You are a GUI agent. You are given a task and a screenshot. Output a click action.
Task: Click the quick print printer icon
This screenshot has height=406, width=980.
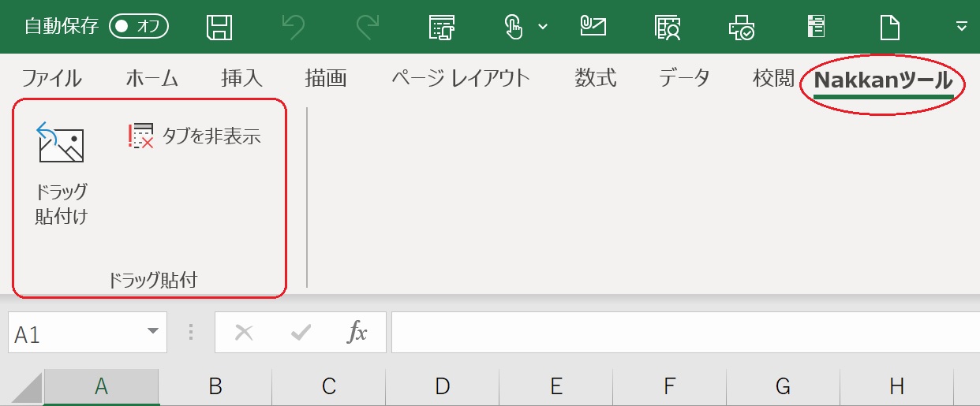click(742, 27)
